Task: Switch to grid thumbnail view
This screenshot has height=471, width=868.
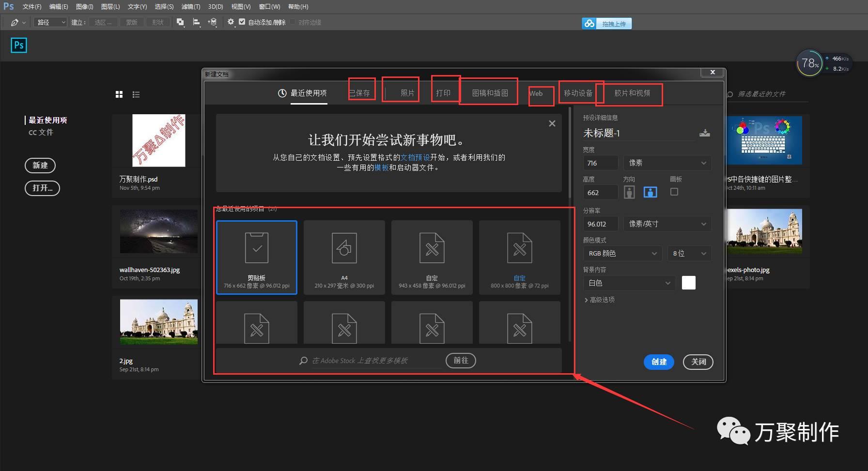Action: [x=119, y=94]
